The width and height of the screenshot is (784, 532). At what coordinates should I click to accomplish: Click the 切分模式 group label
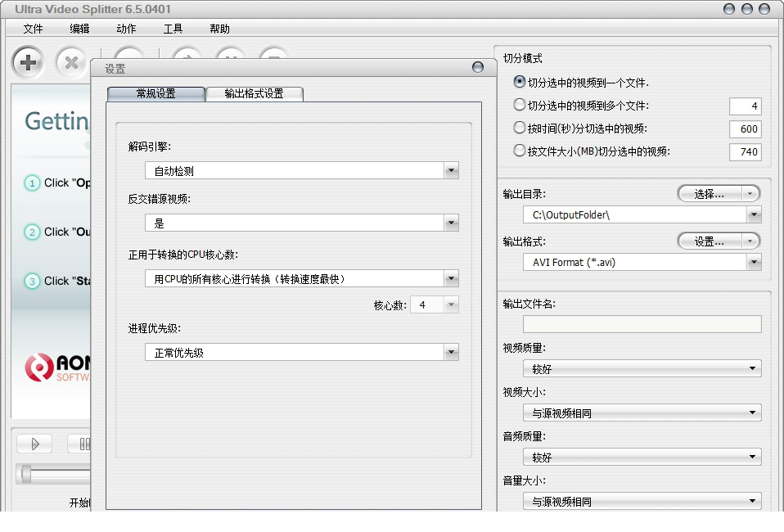click(522, 58)
